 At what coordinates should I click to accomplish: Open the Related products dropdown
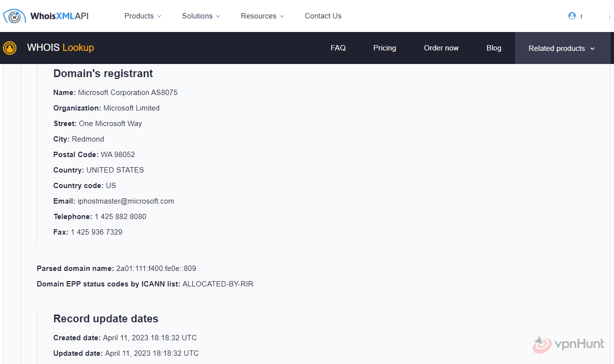tap(562, 48)
